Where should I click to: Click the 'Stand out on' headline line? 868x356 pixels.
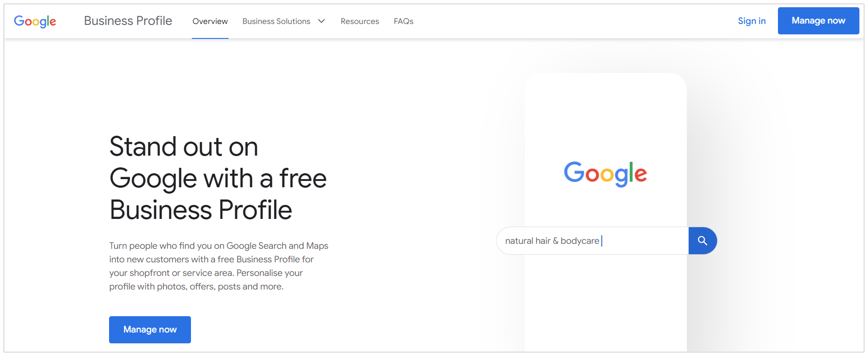pos(184,147)
